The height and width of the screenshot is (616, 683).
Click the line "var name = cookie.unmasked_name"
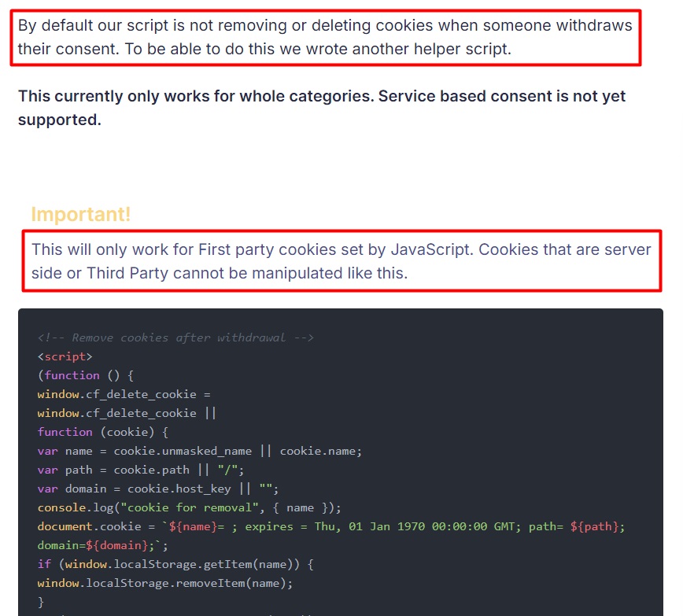[200, 451]
